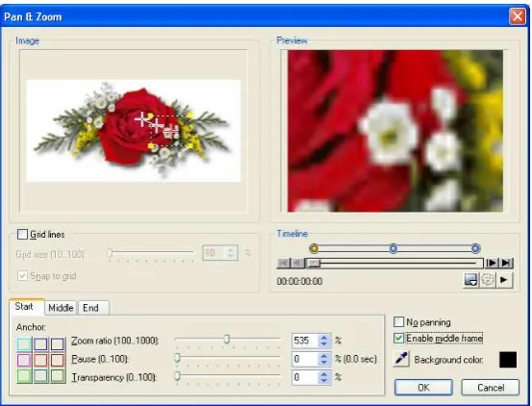The width and height of the screenshot is (532, 406).
Task: Click the top-right yellow handle of selection
Action: [x=190, y=116]
